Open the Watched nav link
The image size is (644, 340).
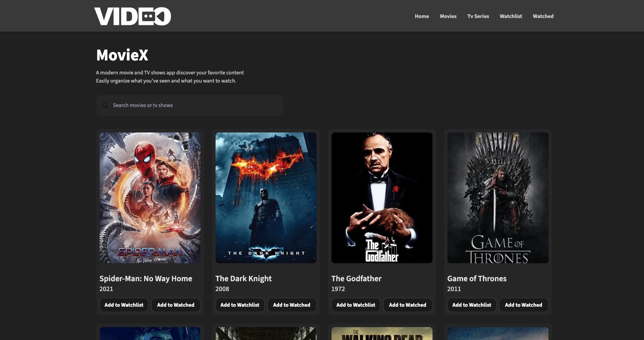(x=543, y=16)
